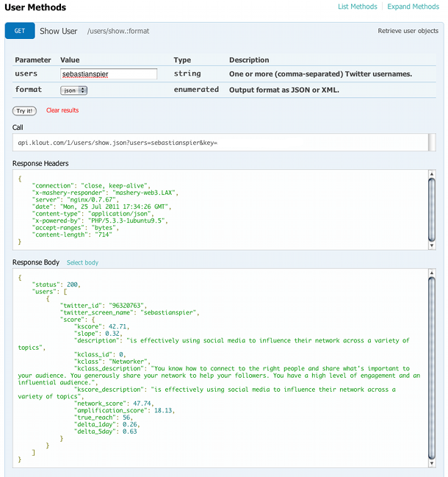Click the User Methods heading
The width and height of the screenshot is (448, 477).
pos(35,7)
